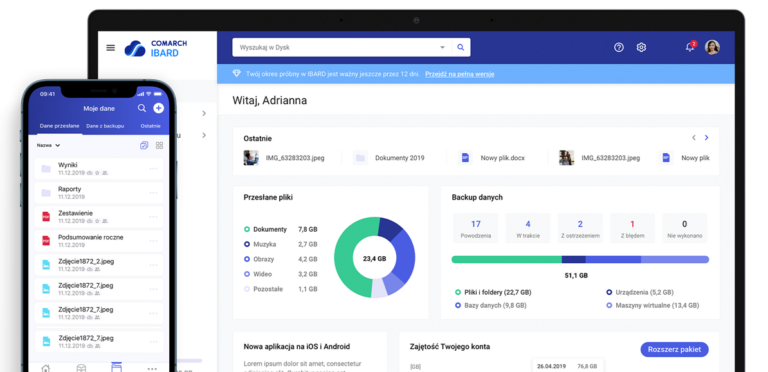
Task: Show previous items in Ostatnie
Action: (x=694, y=138)
